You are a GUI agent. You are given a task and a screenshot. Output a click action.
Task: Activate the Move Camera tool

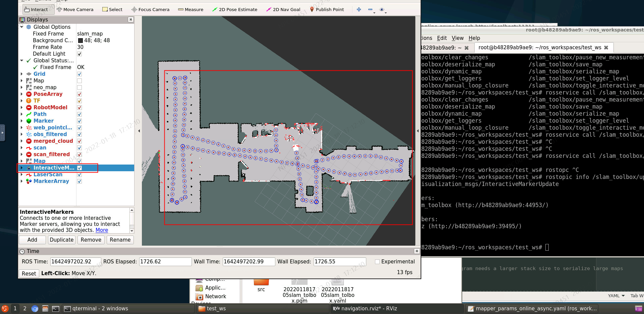tap(75, 9)
